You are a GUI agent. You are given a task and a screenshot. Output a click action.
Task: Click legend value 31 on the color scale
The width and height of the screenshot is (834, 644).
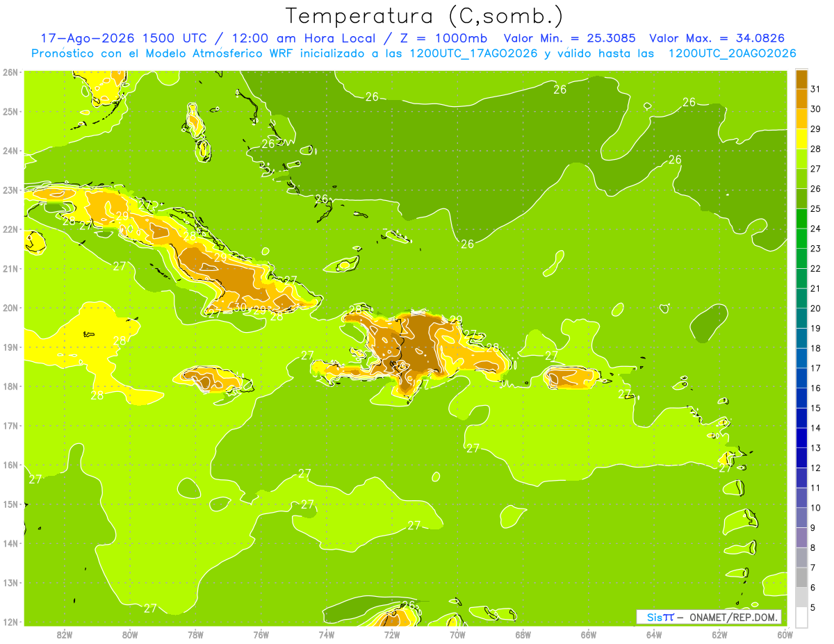click(815, 89)
